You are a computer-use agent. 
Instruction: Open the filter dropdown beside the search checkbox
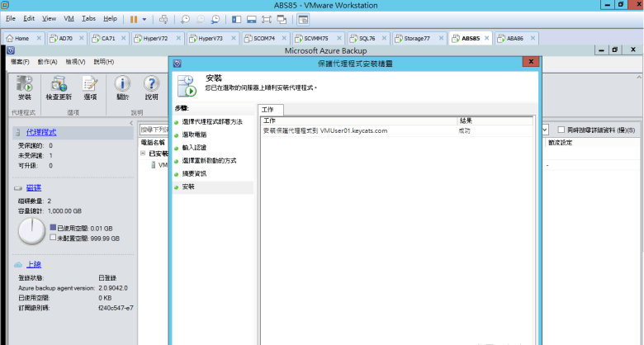point(545,130)
